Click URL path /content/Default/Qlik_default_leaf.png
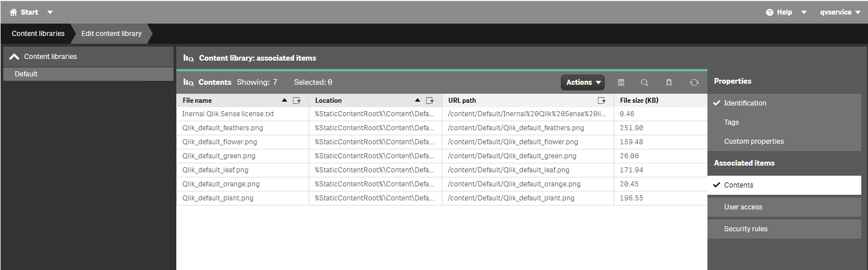868x270 pixels. tap(509, 170)
